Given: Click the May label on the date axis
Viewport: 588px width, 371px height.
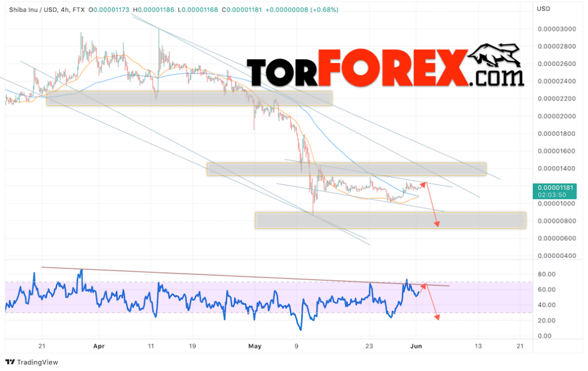Looking at the screenshot, I should [x=254, y=346].
